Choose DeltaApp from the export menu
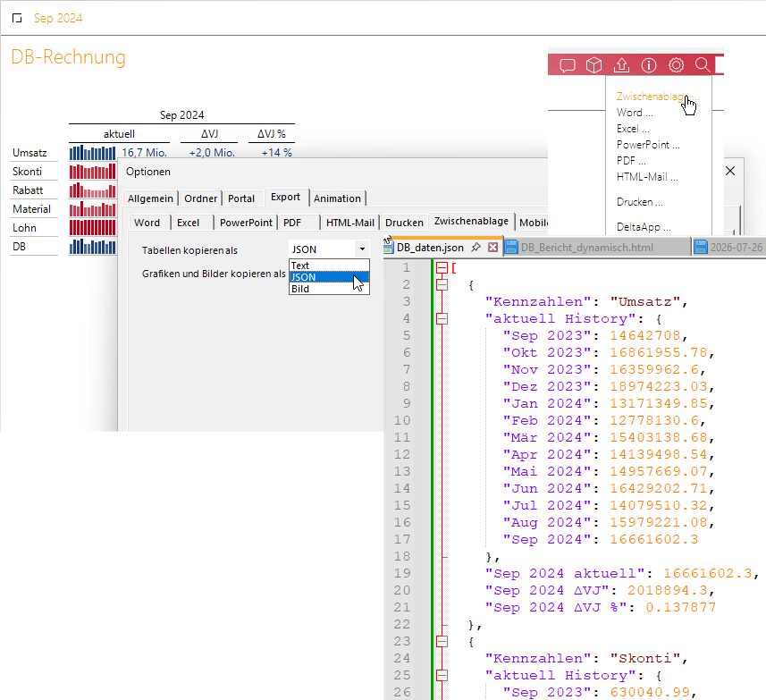766x700 pixels. click(644, 227)
